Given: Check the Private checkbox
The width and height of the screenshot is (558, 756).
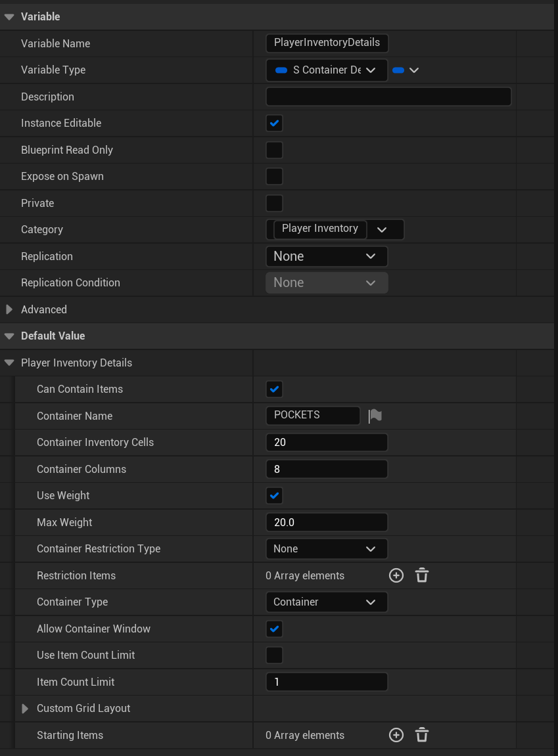Looking at the screenshot, I should 274,203.
